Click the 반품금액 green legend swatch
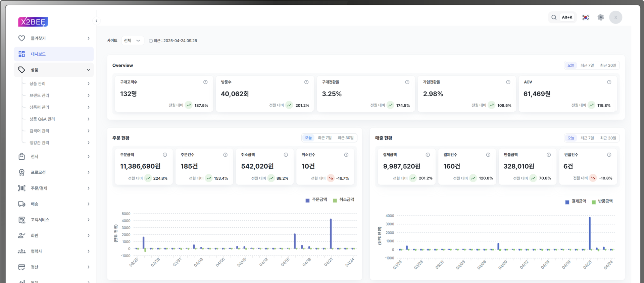The height and width of the screenshot is (283, 644). (594, 202)
